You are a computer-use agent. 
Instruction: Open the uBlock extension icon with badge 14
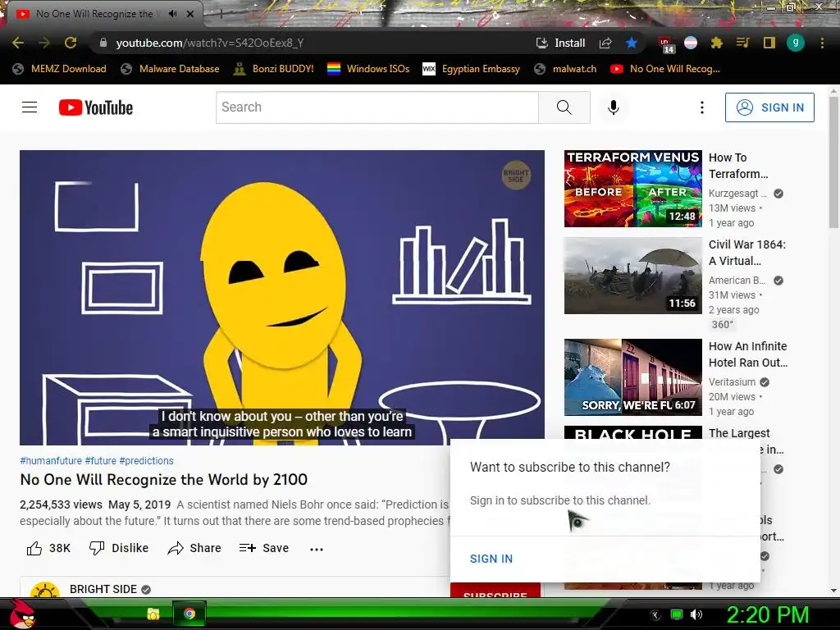pos(665,44)
